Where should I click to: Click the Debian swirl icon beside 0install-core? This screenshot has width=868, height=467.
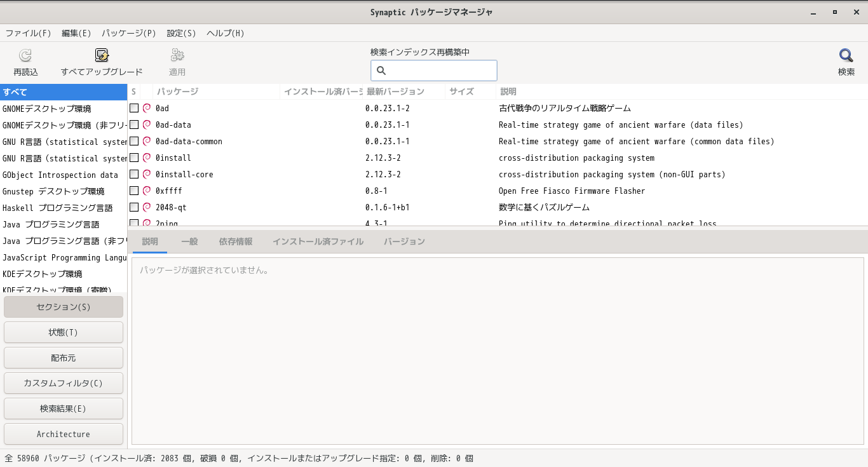click(x=147, y=174)
